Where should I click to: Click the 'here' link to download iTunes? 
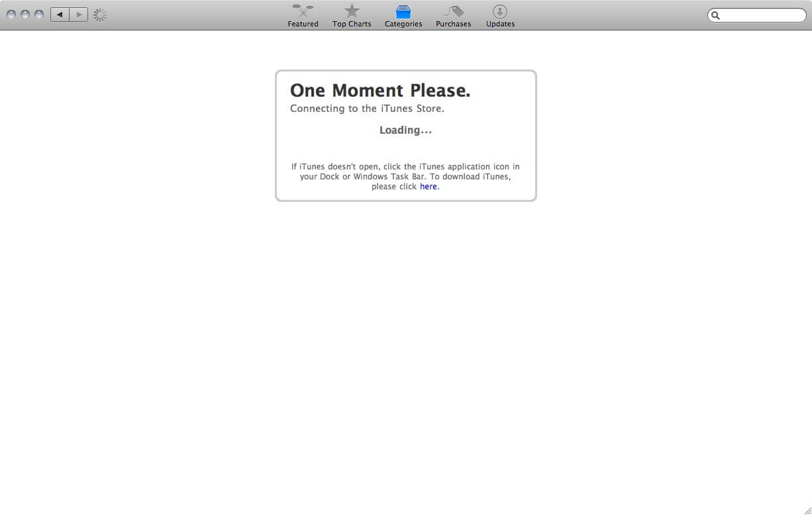(x=429, y=187)
